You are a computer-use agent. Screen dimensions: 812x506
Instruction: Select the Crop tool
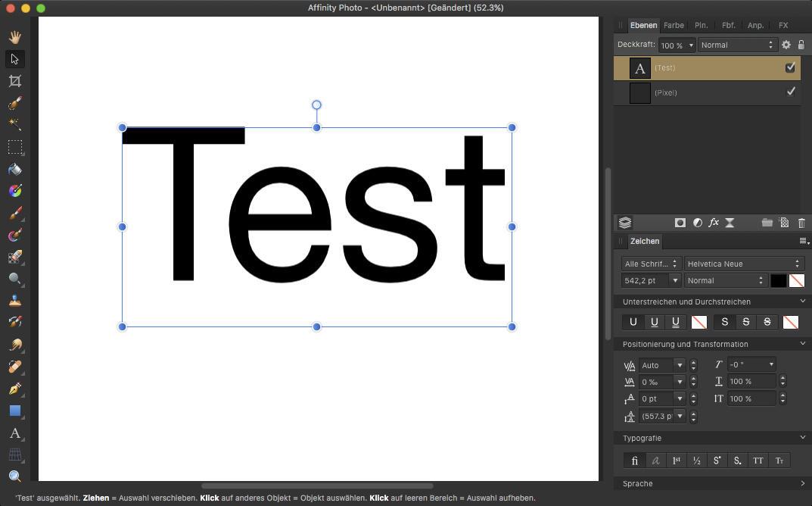pos(14,81)
